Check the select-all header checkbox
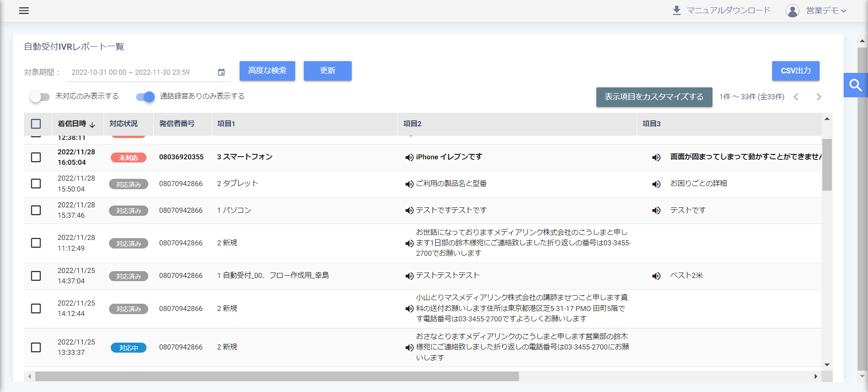This screenshot has width=868, height=392. (36, 124)
